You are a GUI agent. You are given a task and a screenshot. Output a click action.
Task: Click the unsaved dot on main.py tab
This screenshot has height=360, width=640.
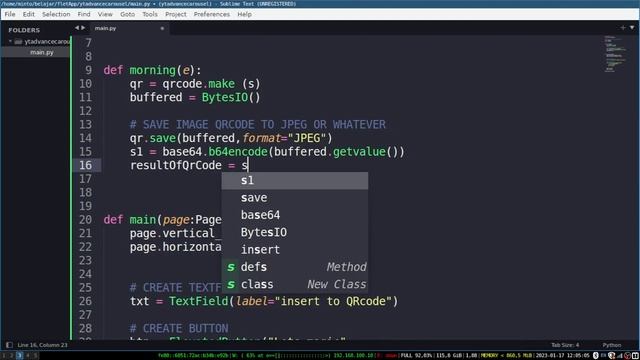tap(162, 29)
